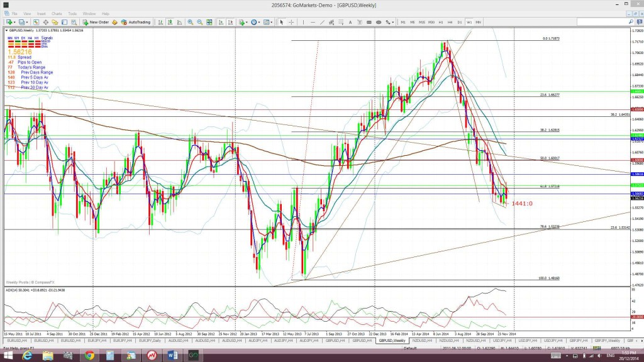
Task: Open the Tools menu
Action: 72,14
